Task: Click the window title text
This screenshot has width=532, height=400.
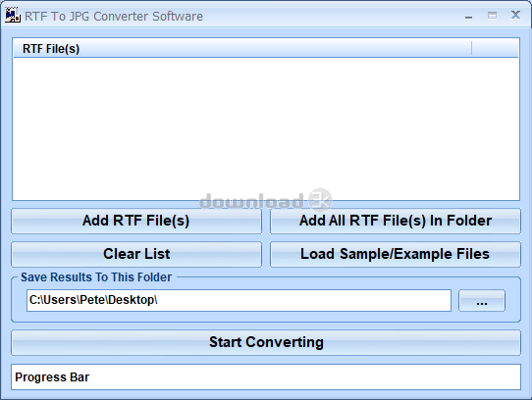Action: [x=114, y=16]
